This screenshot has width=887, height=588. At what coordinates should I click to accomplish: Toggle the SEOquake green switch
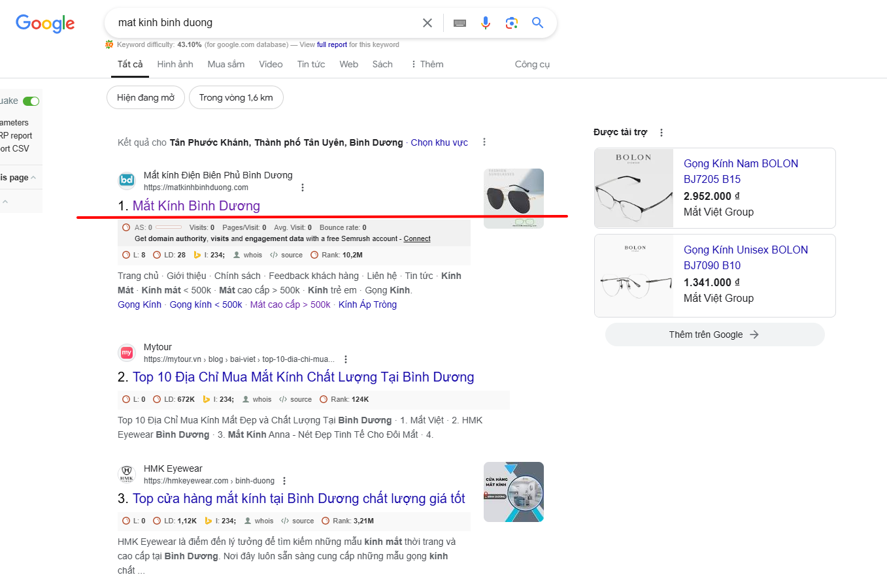(31, 101)
